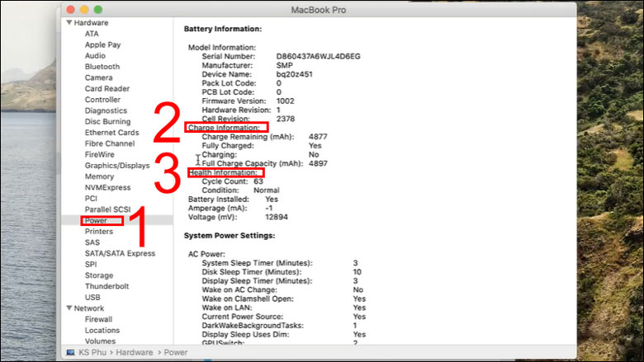View Memory information
The width and height of the screenshot is (644, 362).
click(99, 176)
